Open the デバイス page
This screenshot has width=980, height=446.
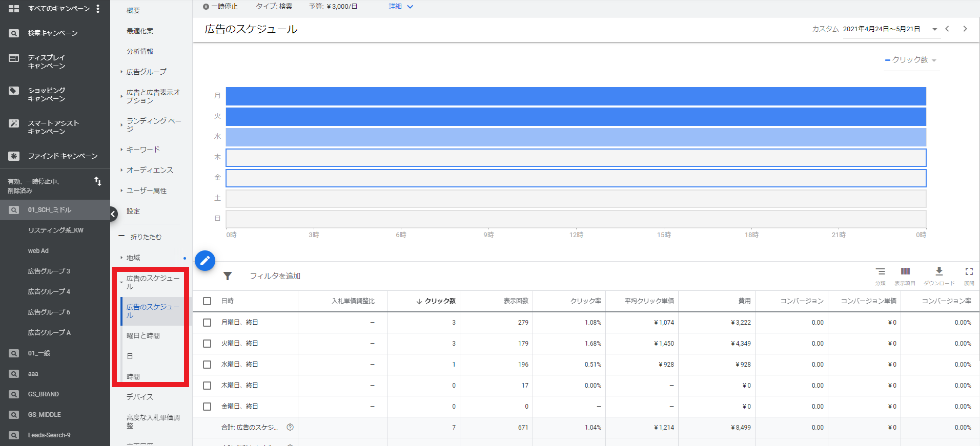point(140,397)
